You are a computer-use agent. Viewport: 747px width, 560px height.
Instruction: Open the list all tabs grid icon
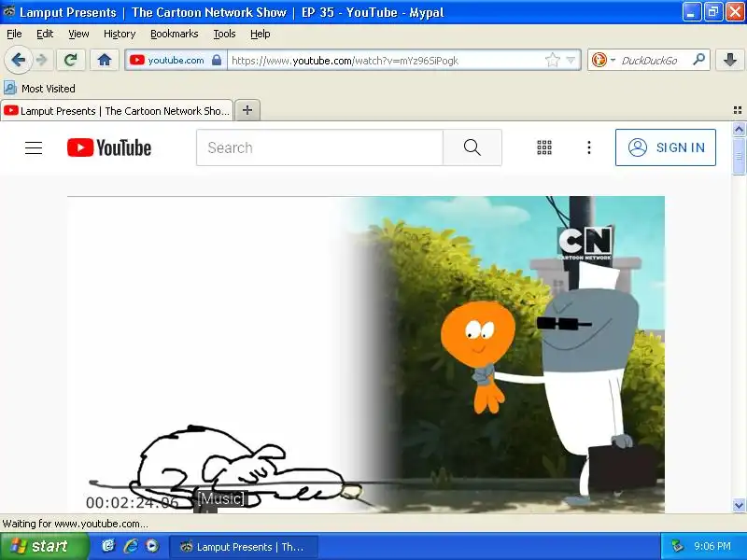(738, 110)
